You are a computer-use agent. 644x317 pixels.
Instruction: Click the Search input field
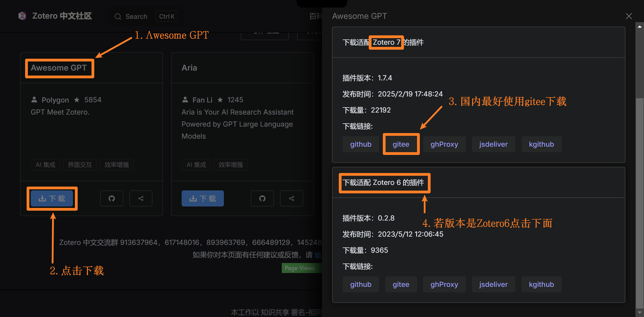[x=137, y=17]
